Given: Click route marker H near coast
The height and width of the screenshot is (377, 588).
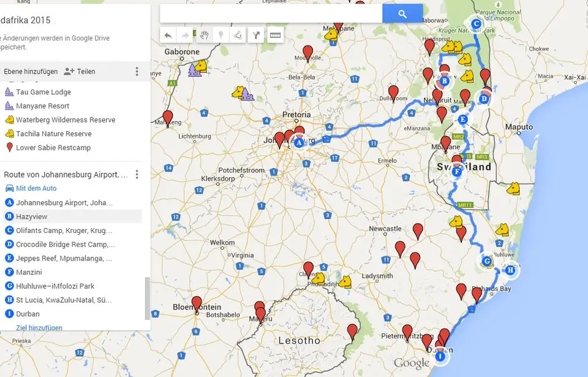Looking at the screenshot, I should click(x=510, y=270).
